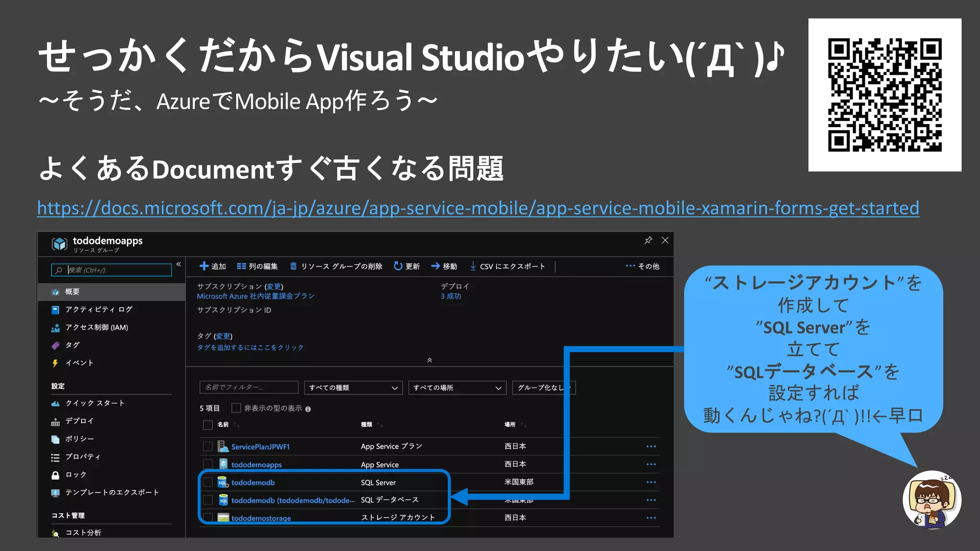Open 列の編集 column editor
This screenshot has width=980, height=551.
pyautogui.click(x=257, y=266)
